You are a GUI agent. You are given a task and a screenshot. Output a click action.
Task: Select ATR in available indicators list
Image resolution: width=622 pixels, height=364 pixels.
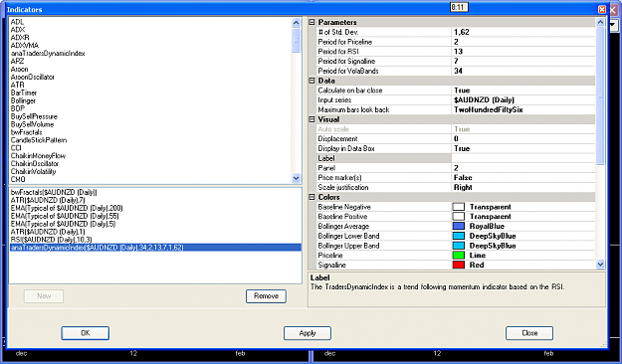[x=17, y=85]
